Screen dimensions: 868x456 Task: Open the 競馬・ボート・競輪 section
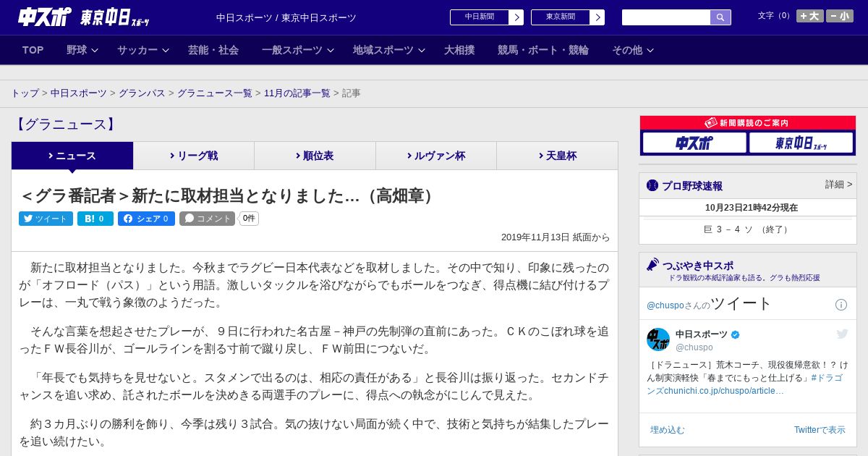[543, 50]
